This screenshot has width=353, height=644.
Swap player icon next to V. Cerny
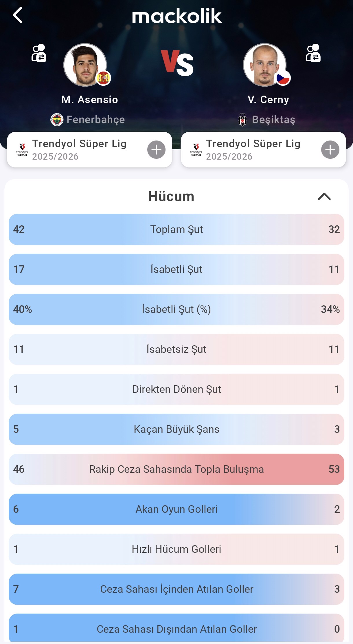pyautogui.click(x=313, y=53)
